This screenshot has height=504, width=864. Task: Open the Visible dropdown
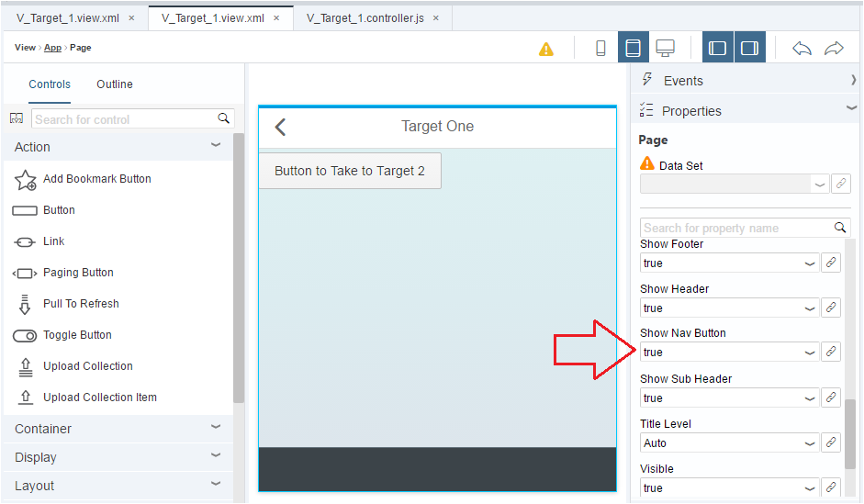pos(810,488)
